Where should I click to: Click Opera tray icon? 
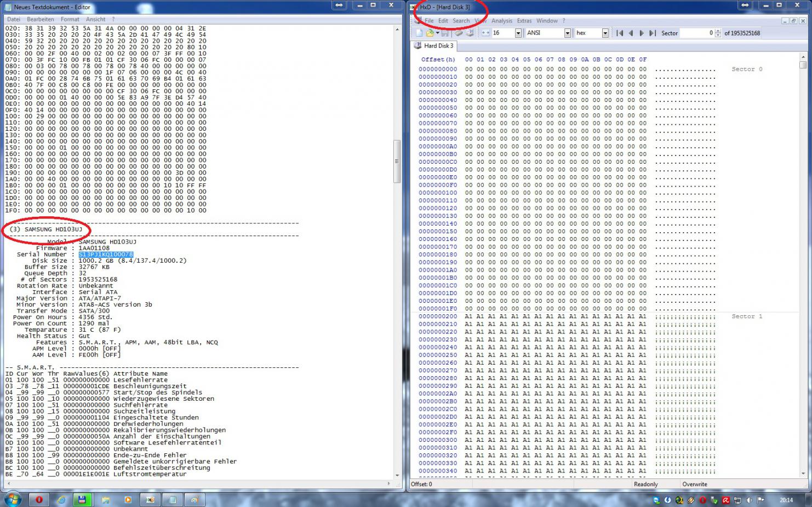tap(703, 500)
